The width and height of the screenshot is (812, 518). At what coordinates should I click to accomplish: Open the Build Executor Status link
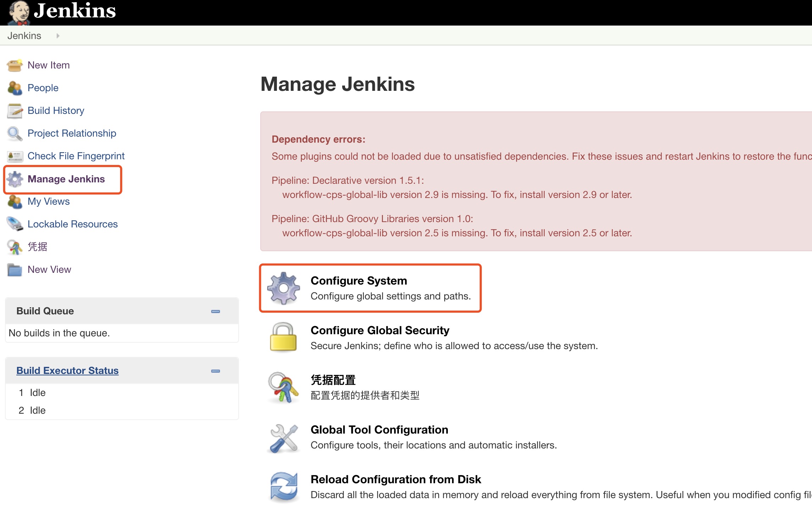(x=67, y=370)
